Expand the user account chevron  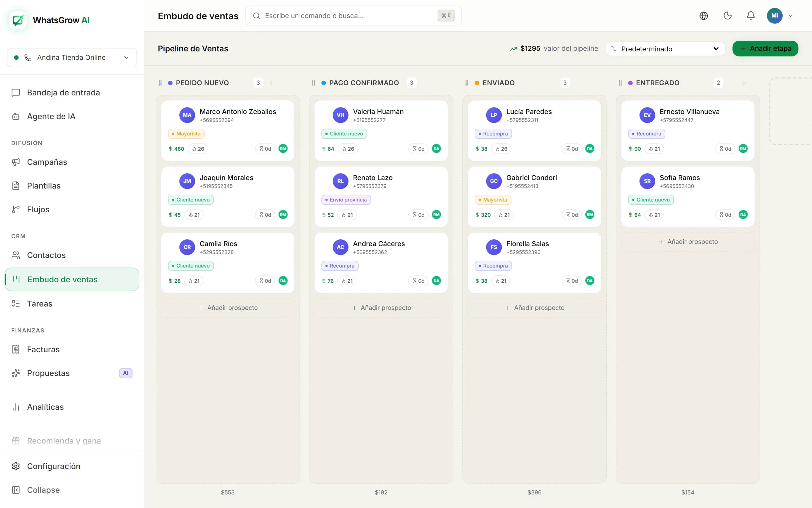[x=791, y=16]
